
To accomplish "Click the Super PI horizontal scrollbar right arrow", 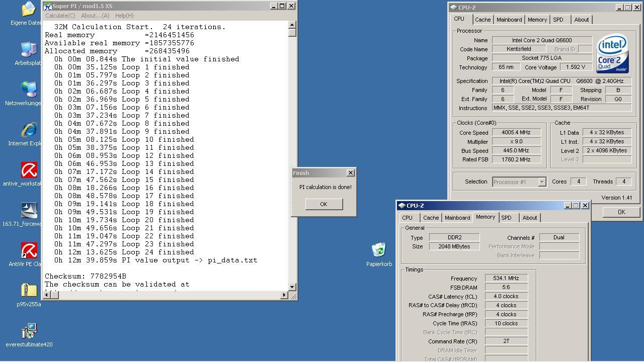I will [x=284, y=295].
